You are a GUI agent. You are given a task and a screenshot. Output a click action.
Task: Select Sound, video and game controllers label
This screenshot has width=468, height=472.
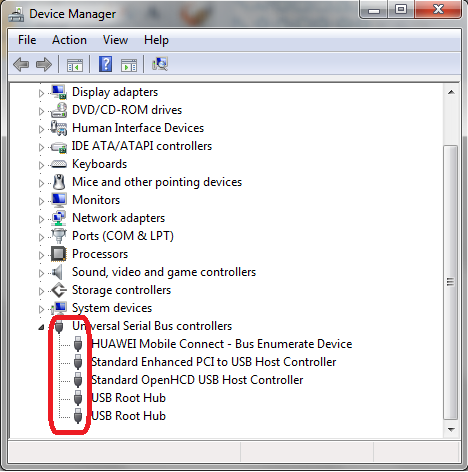tap(164, 272)
